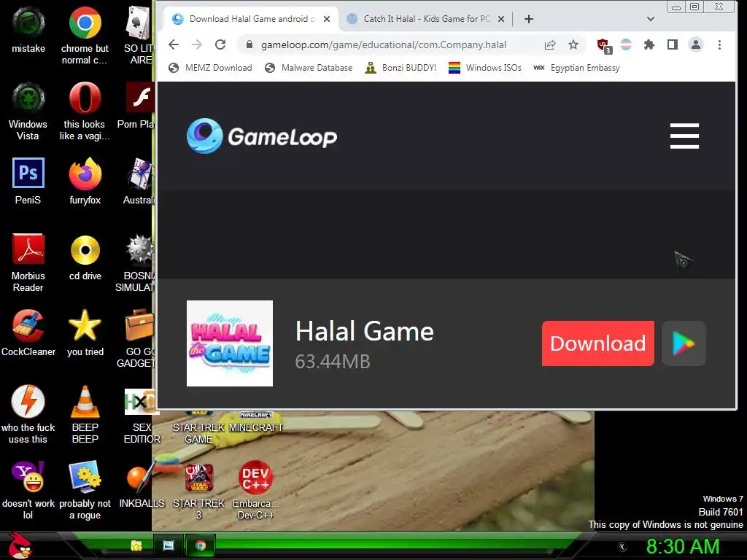Click the Chrome taskbar button
The width and height of the screenshot is (747, 560).
[x=201, y=545]
